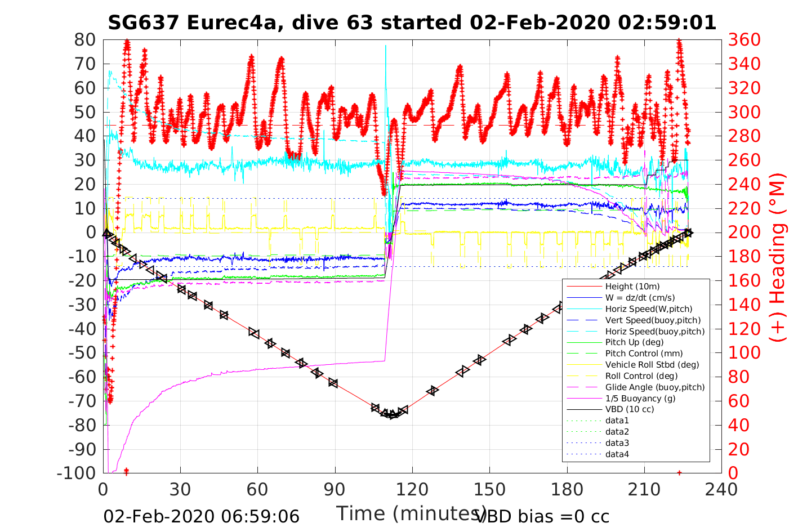Image resolution: width=798 pixels, height=532 pixels.
Task: Click the '02-Feb-2020 06:59:06' timestamp text
Action: [x=201, y=517]
